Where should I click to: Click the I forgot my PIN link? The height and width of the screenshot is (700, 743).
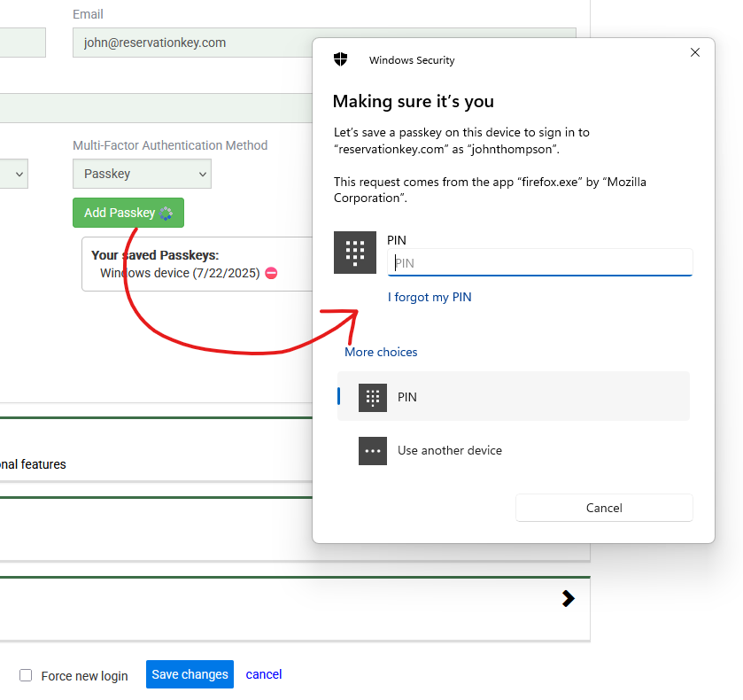pos(430,298)
